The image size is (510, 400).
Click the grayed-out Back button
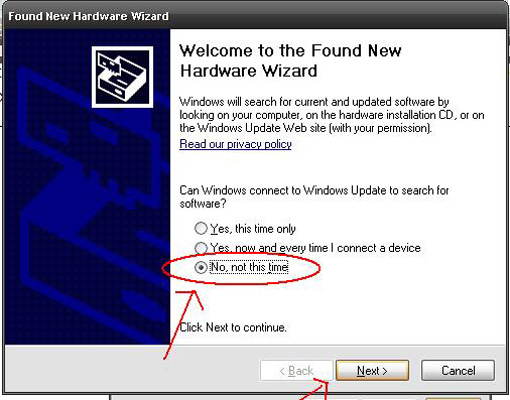296,370
